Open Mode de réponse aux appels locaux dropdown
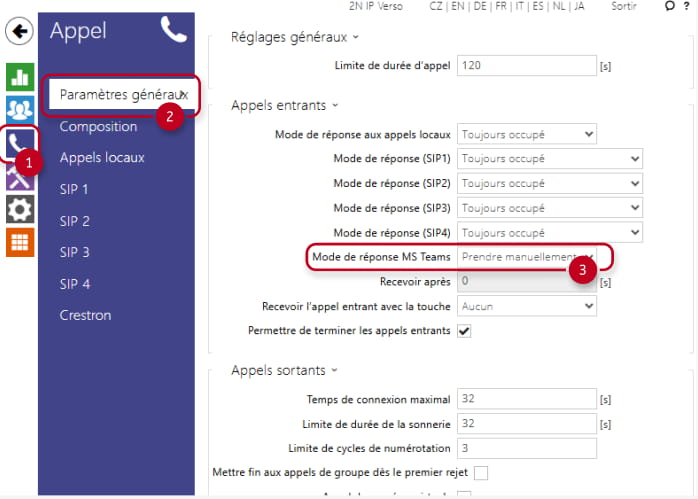 527,134
